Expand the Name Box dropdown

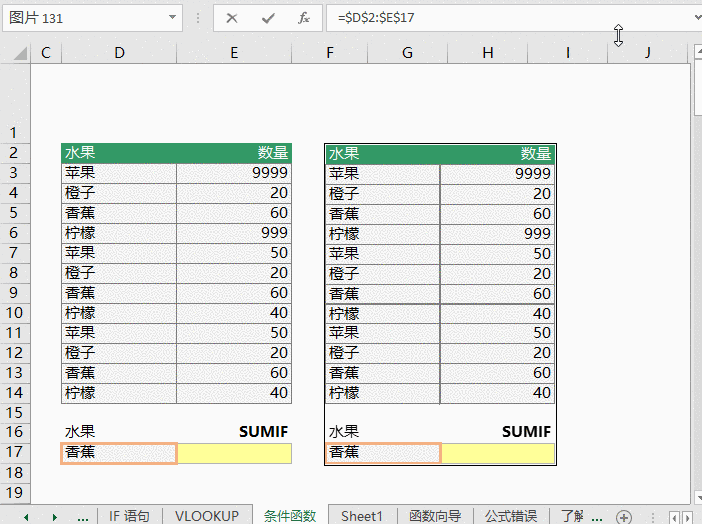[172, 17]
